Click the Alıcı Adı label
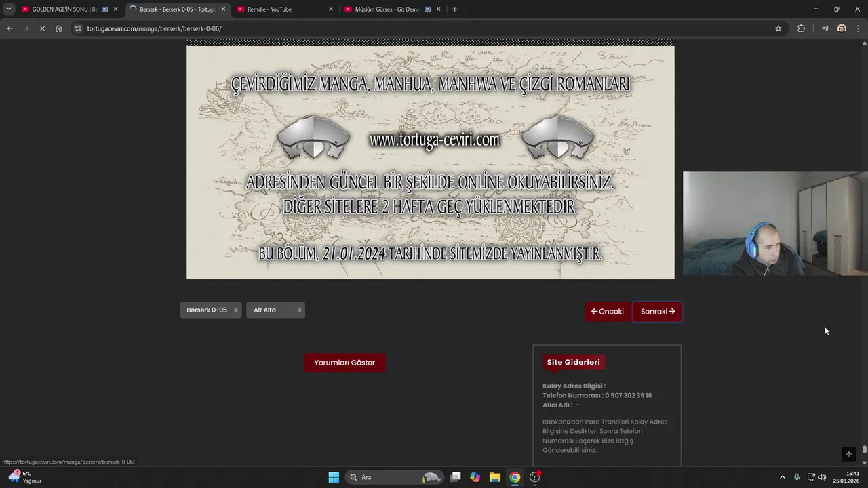The image size is (868, 488). click(x=557, y=405)
